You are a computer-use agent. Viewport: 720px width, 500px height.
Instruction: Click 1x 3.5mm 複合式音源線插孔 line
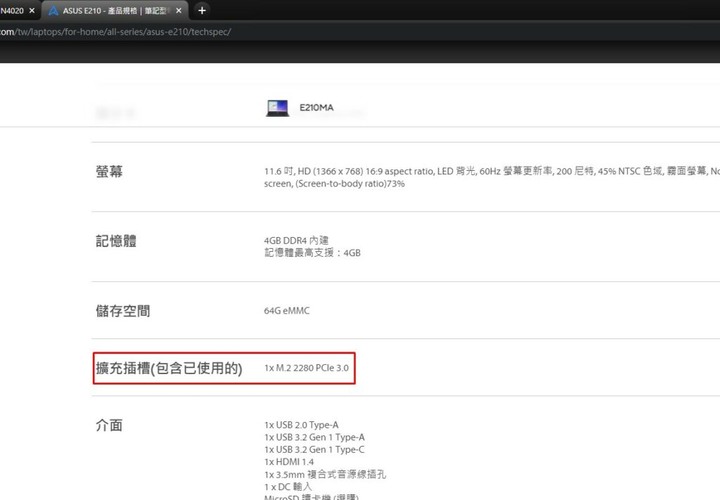pyautogui.click(x=325, y=474)
